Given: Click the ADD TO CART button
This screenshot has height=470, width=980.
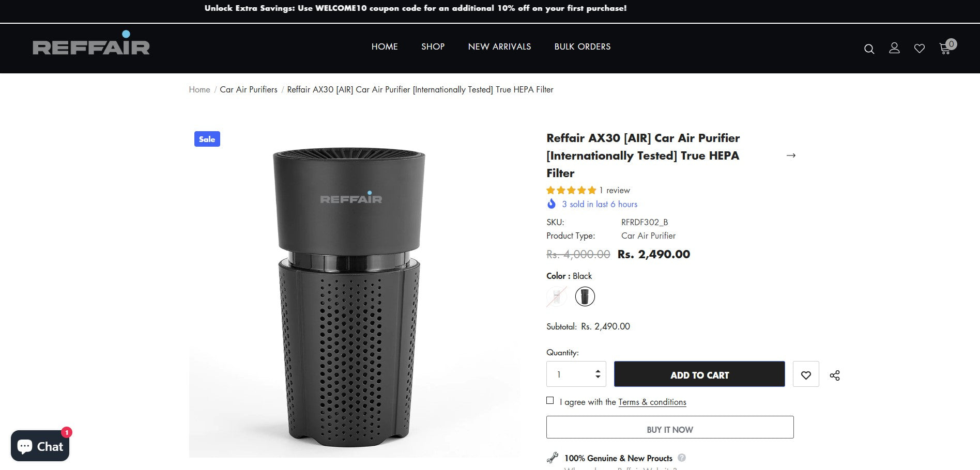Looking at the screenshot, I should (699, 375).
